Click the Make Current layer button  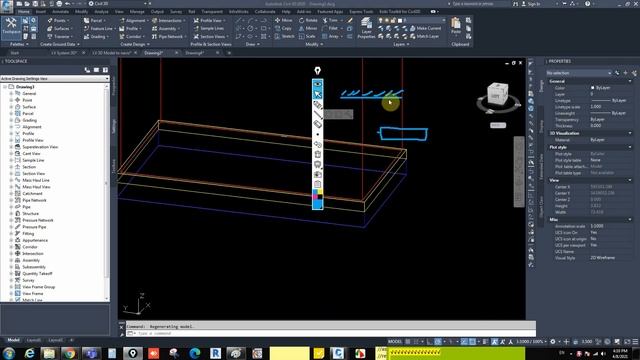tap(426, 28)
